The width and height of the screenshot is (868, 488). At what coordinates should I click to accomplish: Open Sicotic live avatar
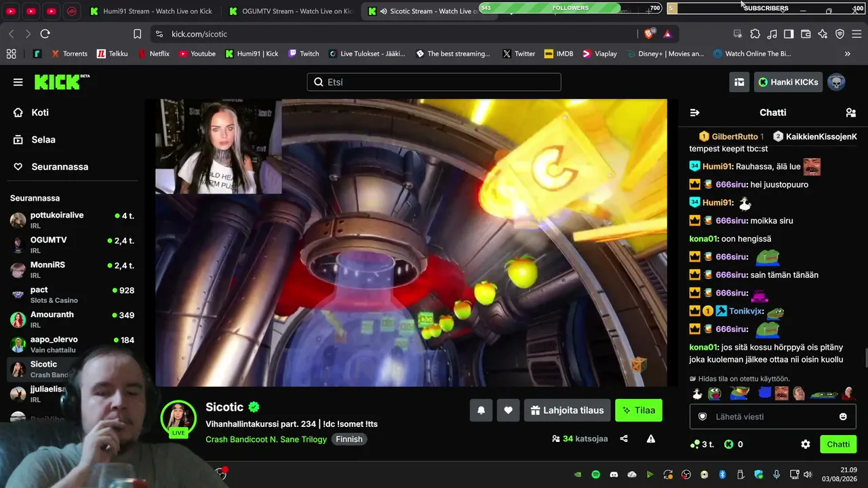coord(178,418)
